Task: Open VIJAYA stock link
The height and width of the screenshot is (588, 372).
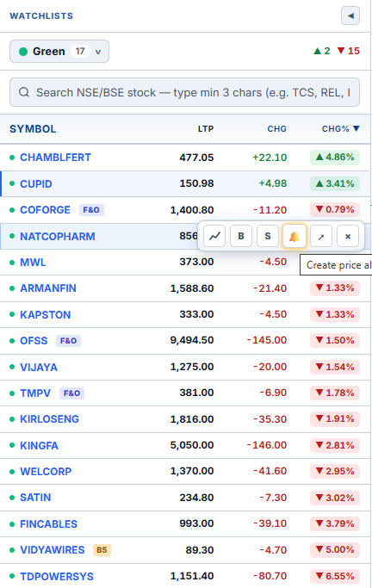Action: [39, 367]
